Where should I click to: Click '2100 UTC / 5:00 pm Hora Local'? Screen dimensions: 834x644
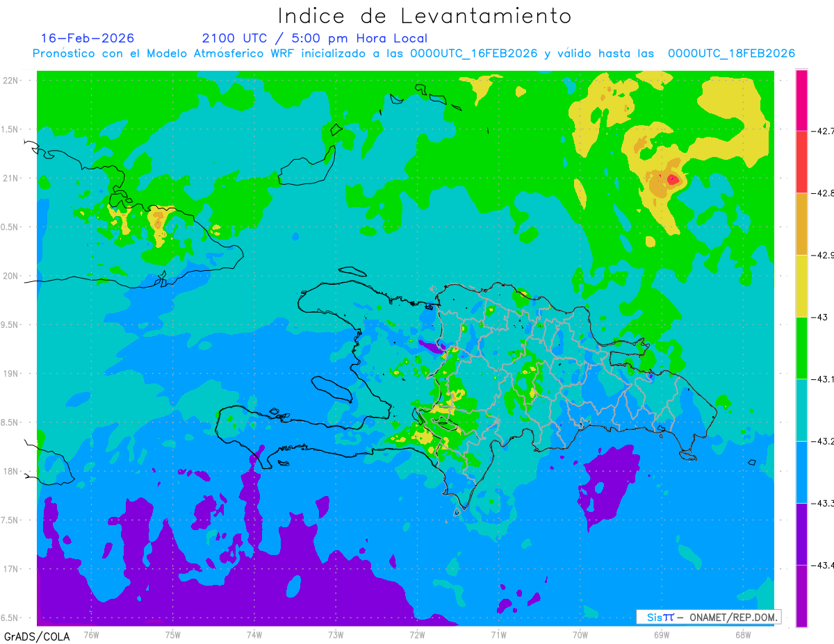(315, 38)
